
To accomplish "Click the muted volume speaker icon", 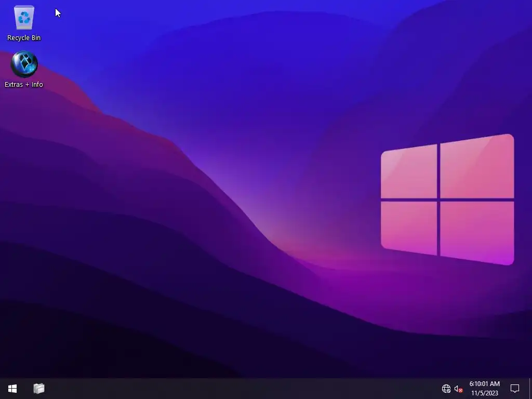I will tap(458, 389).
